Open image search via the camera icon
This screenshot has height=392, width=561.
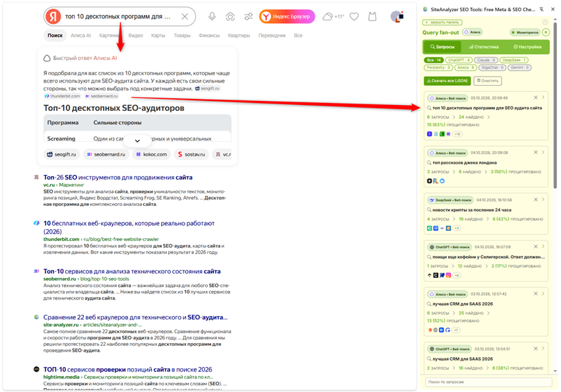230,16
